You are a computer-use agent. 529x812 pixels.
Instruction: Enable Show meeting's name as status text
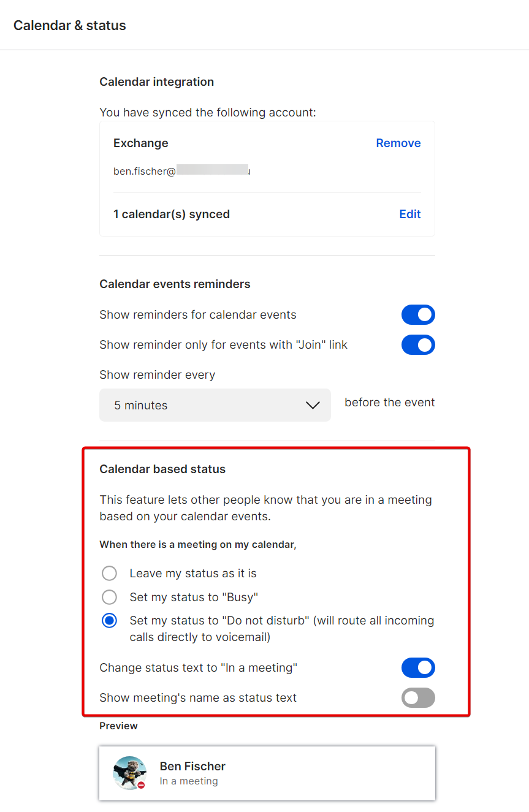418,698
